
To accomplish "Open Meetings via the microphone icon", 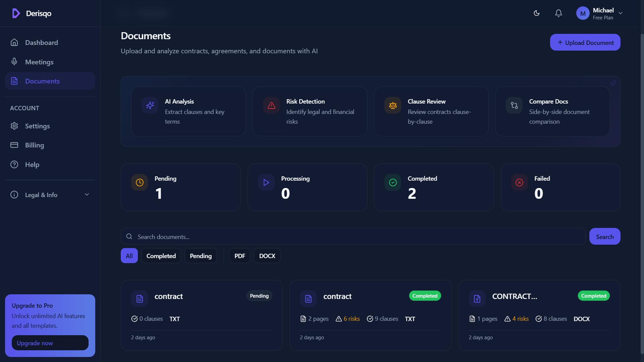I will (x=14, y=62).
